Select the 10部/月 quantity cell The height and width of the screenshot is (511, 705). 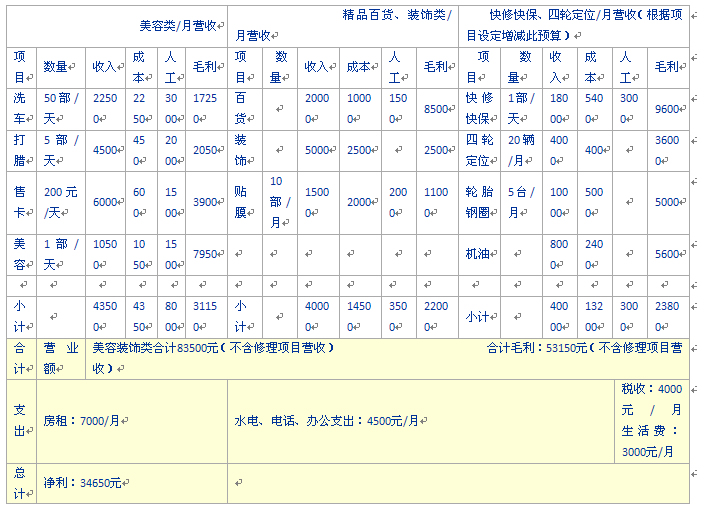click(282, 202)
